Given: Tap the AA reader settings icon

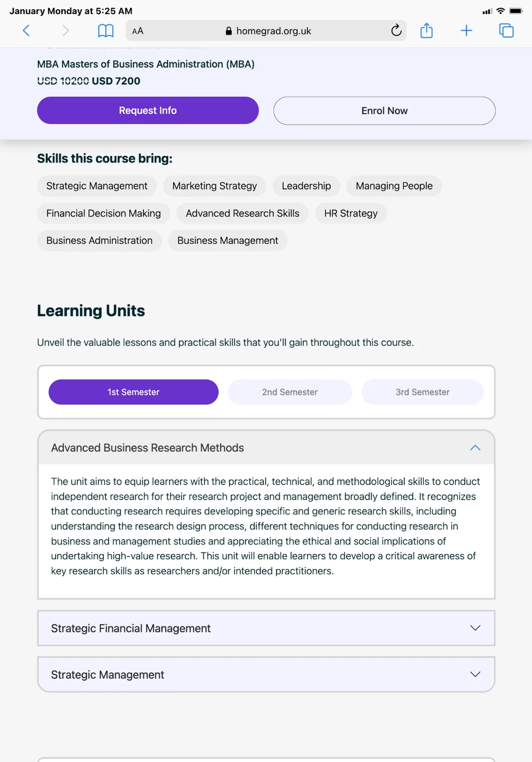Looking at the screenshot, I should click(137, 31).
